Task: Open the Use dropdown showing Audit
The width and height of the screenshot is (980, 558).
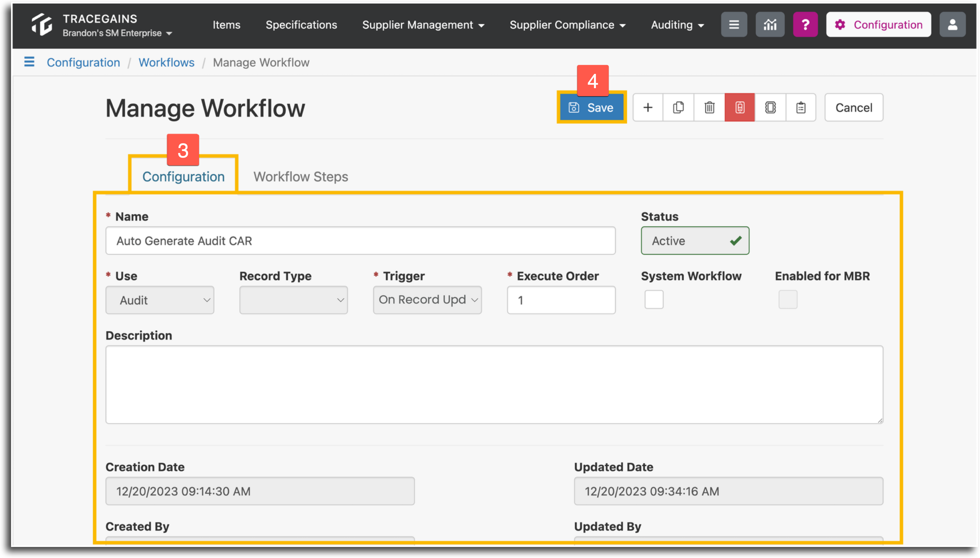Action: click(x=160, y=300)
